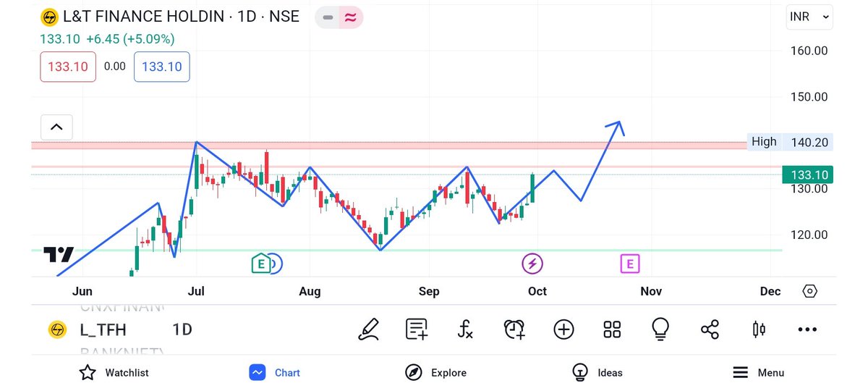Click the TradingView logo on chart

pyautogui.click(x=59, y=254)
